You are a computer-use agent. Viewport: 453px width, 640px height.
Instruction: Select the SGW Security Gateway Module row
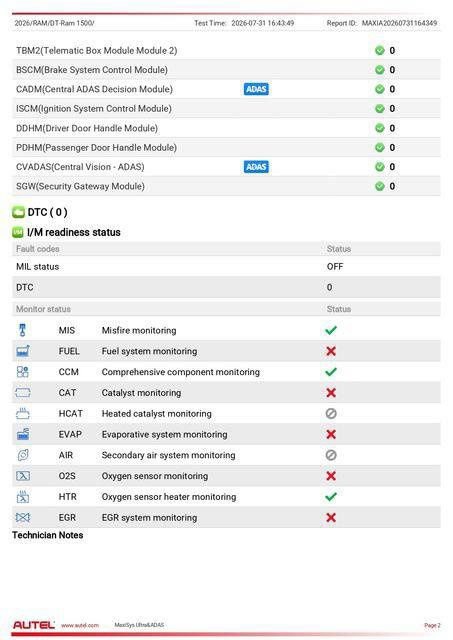pos(226,186)
